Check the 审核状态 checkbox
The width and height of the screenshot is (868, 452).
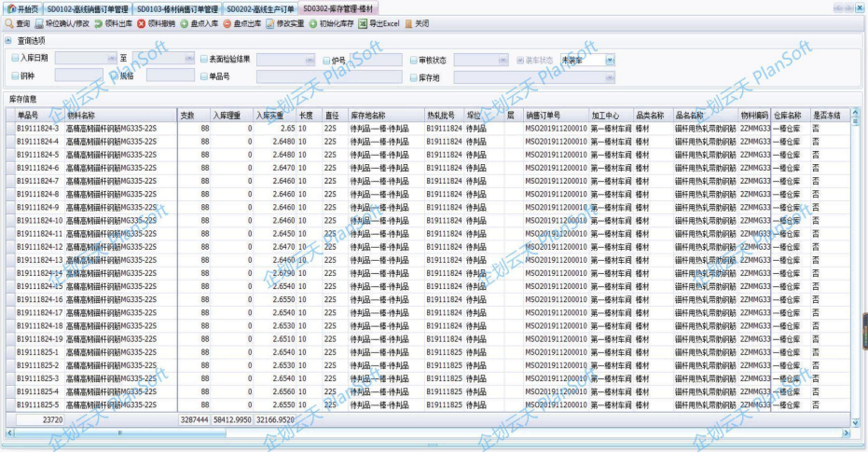pyautogui.click(x=414, y=60)
